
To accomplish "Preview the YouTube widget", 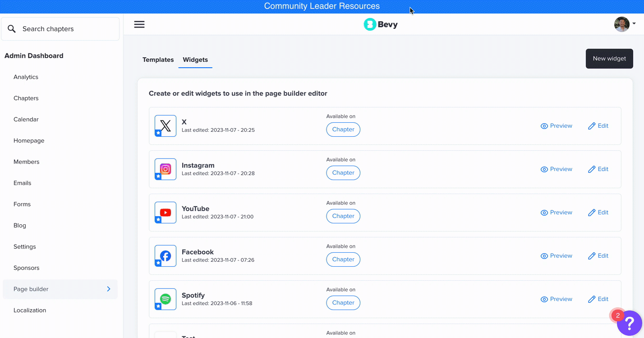I will 556,213.
